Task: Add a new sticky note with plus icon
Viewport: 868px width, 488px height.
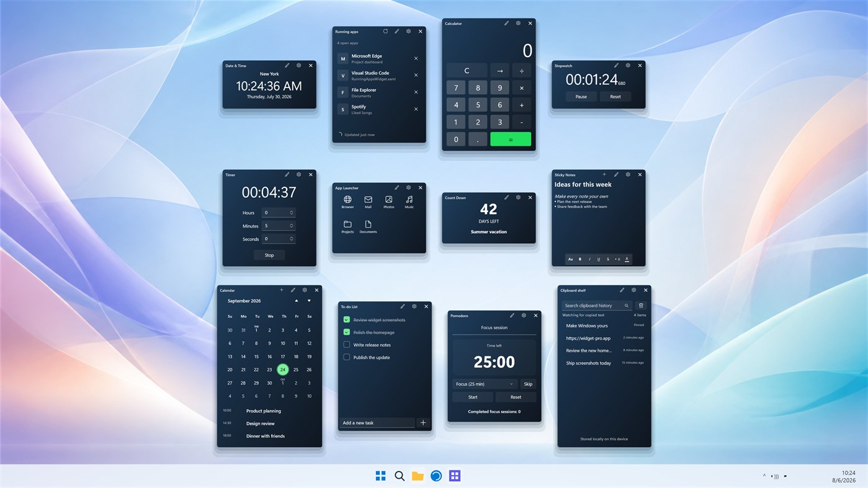Action: click(x=604, y=174)
